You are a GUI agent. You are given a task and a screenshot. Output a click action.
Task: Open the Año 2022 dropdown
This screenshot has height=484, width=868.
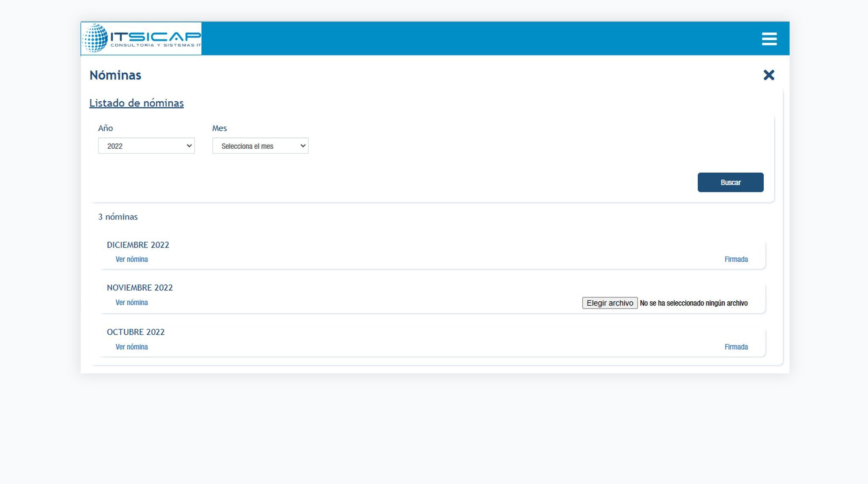[146, 146]
